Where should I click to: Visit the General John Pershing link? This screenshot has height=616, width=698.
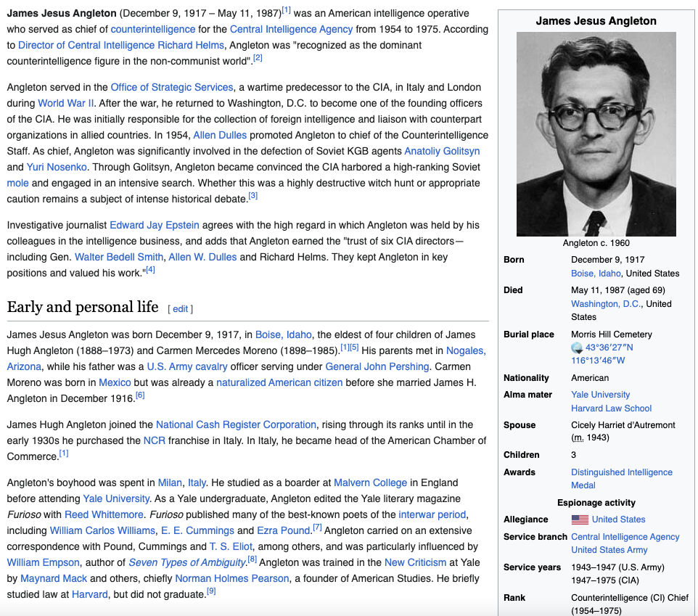[x=377, y=366]
